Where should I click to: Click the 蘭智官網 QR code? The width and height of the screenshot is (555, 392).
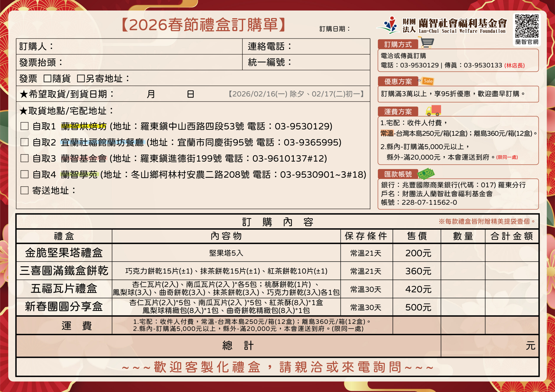click(527, 26)
